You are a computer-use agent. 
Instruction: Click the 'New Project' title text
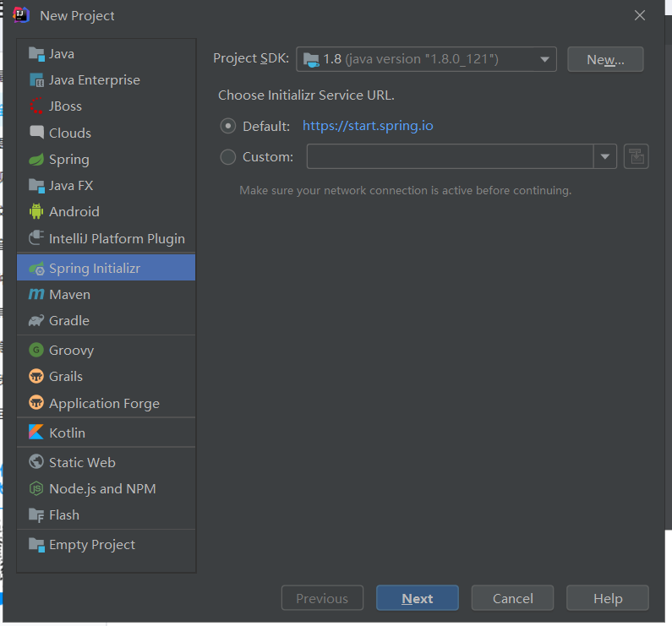(77, 16)
